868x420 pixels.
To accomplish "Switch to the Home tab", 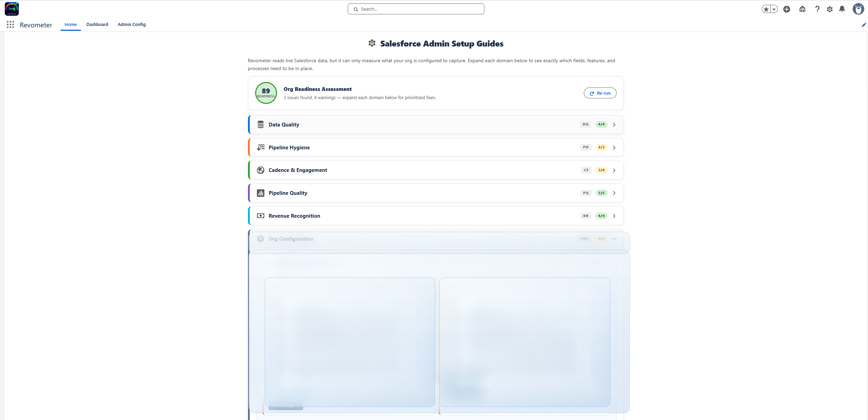I will tap(71, 25).
